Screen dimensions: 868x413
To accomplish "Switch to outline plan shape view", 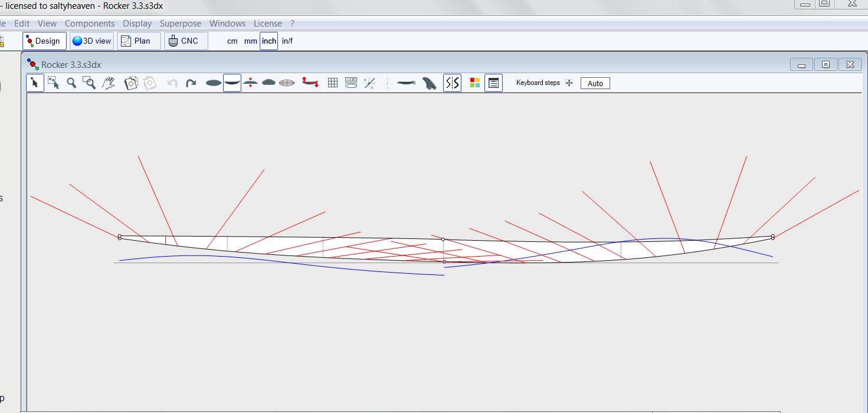I will point(214,83).
